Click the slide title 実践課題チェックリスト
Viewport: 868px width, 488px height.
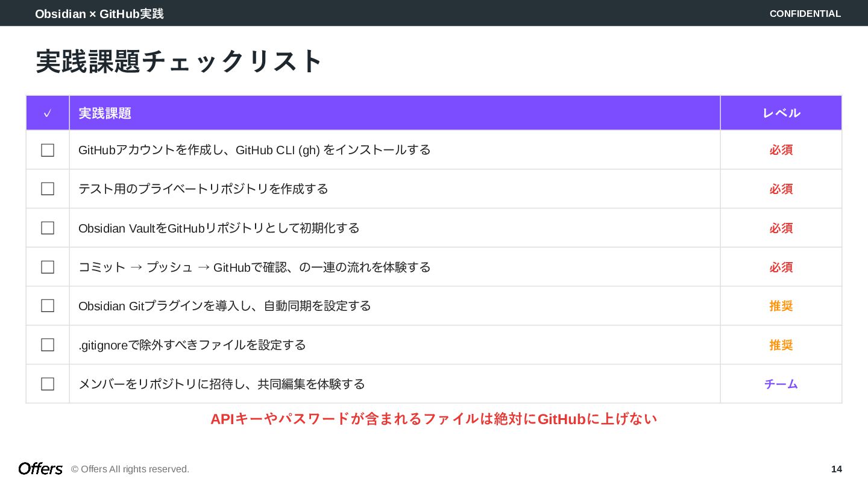[180, 61]
